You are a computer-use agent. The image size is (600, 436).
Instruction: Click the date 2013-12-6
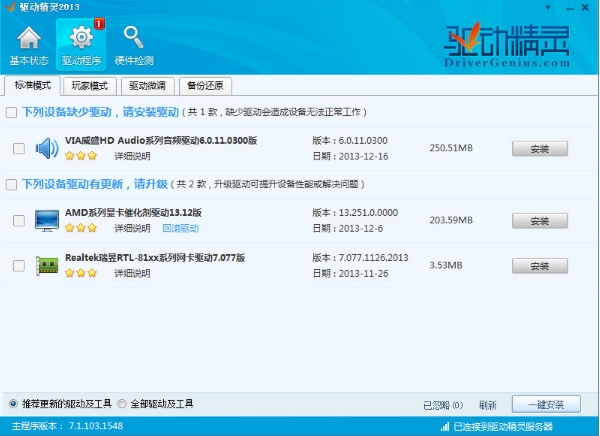click(361, 228)
